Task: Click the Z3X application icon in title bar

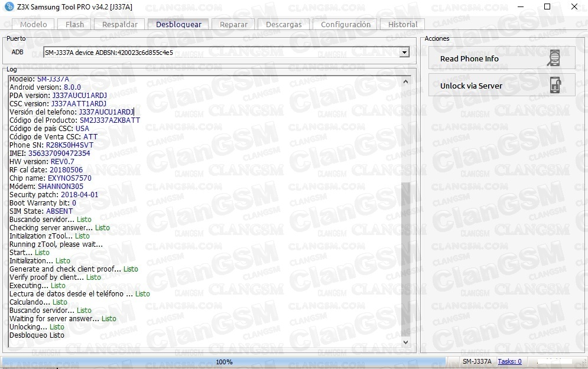Action: [x=9, y=6]
